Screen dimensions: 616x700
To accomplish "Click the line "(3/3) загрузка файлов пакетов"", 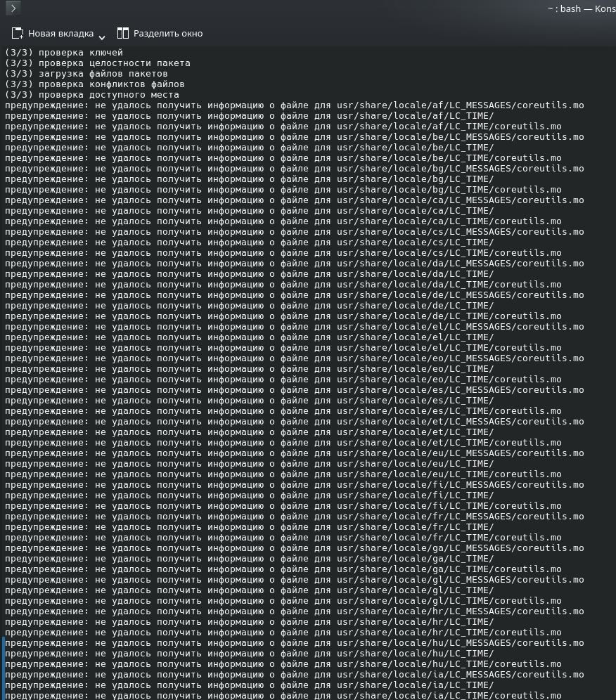I will point(86,74).
